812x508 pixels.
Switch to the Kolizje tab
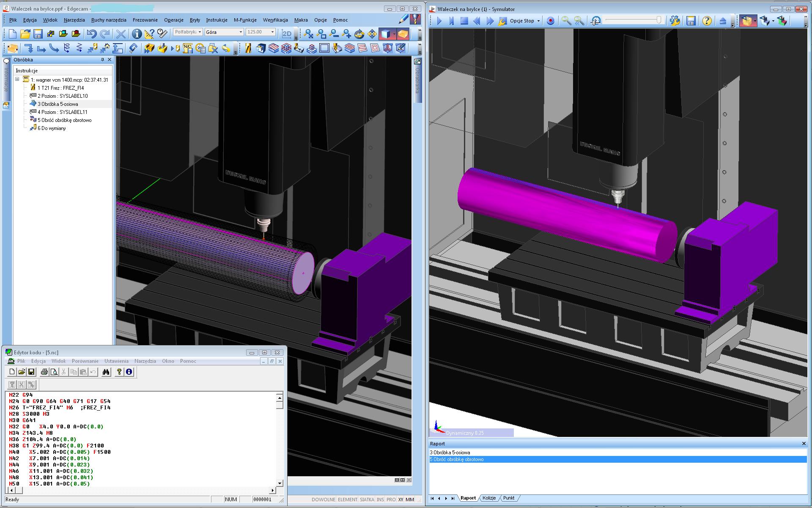pos(489,498)
